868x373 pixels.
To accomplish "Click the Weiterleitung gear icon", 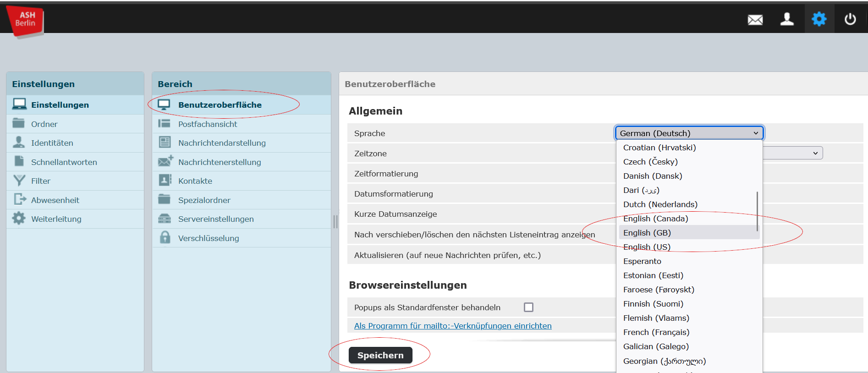I will click(x=19, y=218).
